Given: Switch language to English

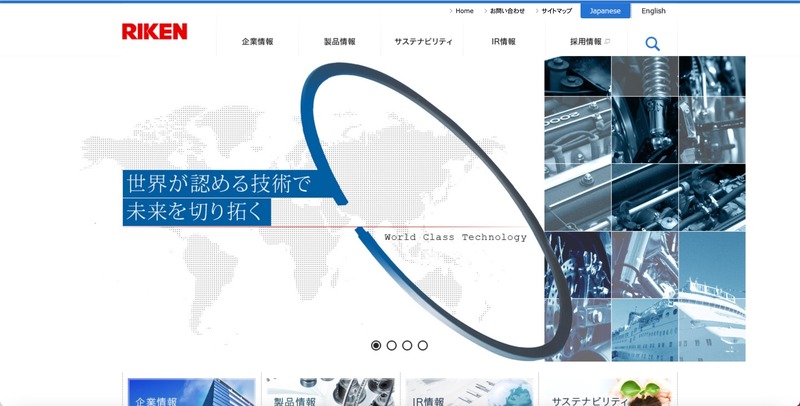Looking at the screenshot, I should tap(653, 11).
